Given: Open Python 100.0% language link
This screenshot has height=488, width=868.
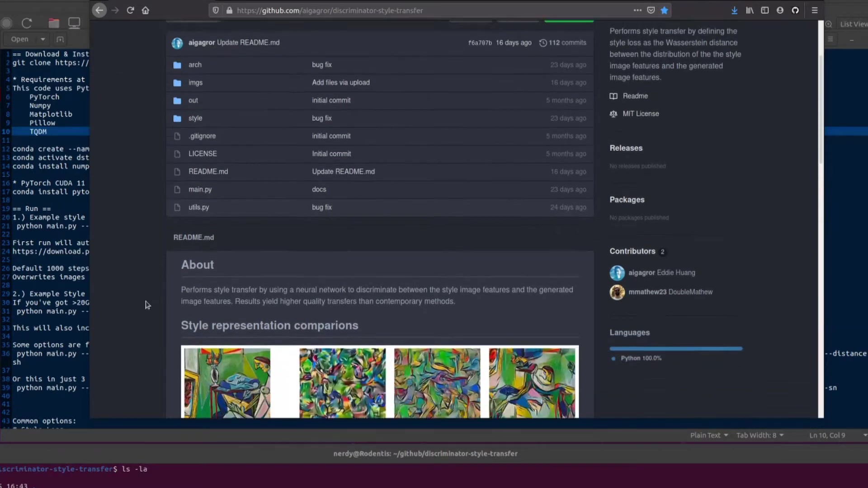Looking at the screenshot, I should click(641, 358).
